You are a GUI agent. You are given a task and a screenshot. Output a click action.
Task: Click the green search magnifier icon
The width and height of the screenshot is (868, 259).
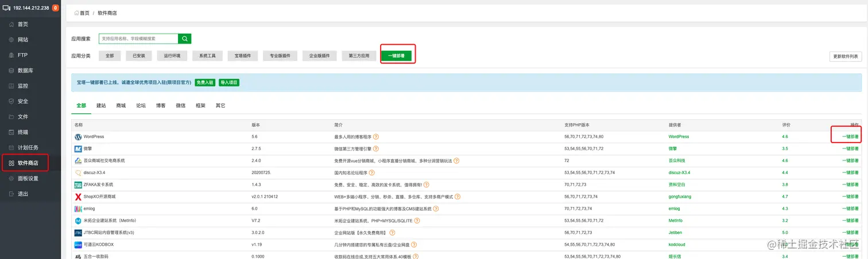184,38
